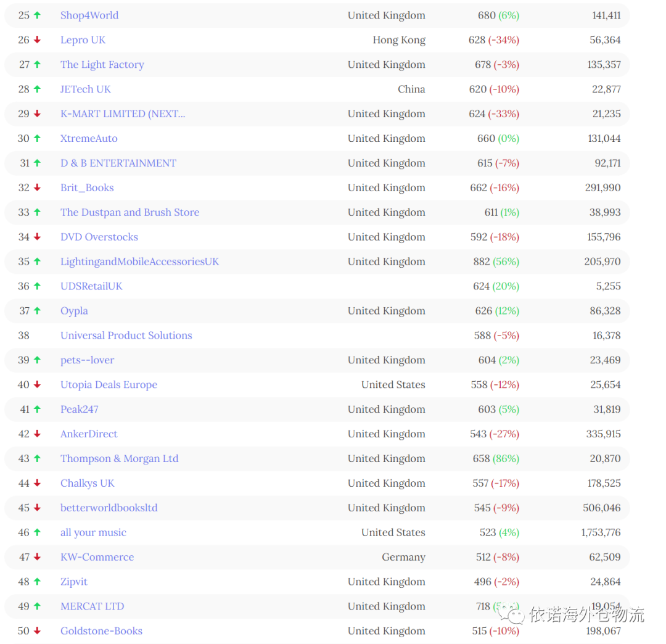Image resolution: width=666 pixels, height=644 pixels.
Task: Click the green up arrow at rank 35
Action: [38, 262]
